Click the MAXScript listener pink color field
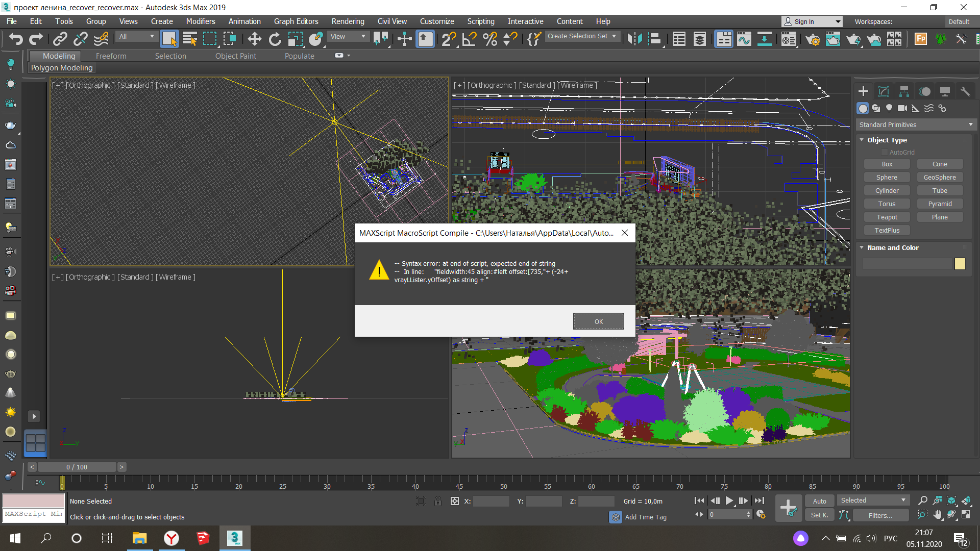Image resolution: width=980 pixels, height=551 pixels. coord(33,500)
